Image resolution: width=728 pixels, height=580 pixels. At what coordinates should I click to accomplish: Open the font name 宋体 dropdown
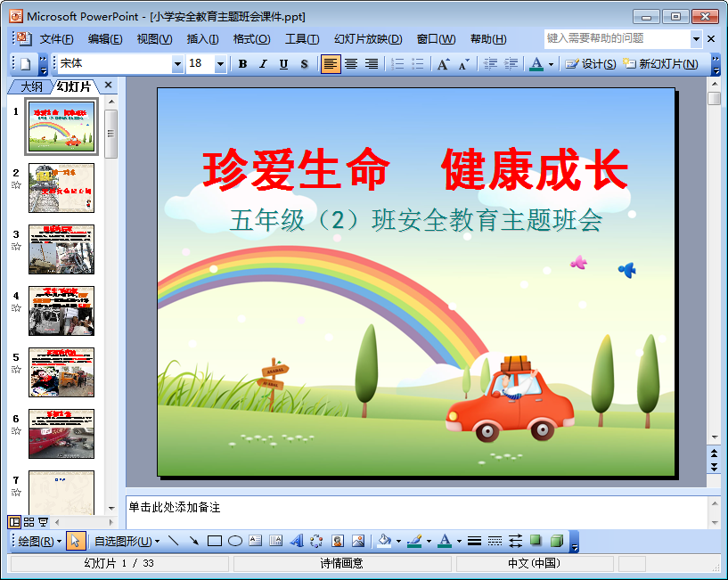pos(177,63)
